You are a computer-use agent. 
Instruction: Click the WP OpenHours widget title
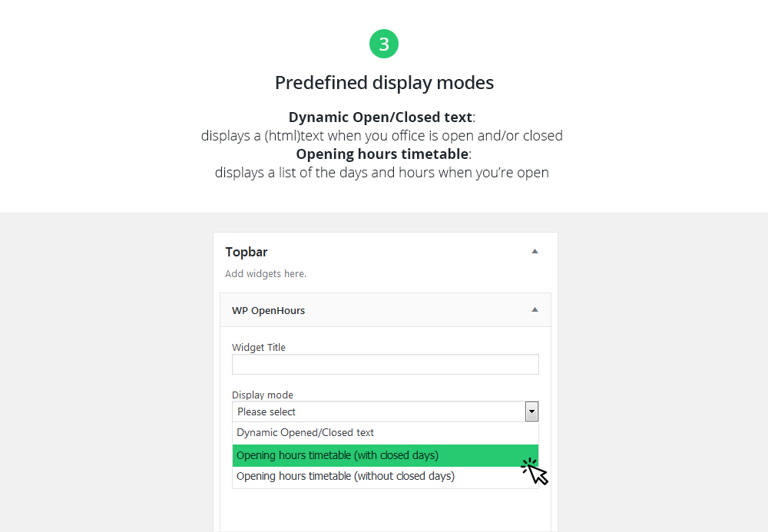pos(268,310)
